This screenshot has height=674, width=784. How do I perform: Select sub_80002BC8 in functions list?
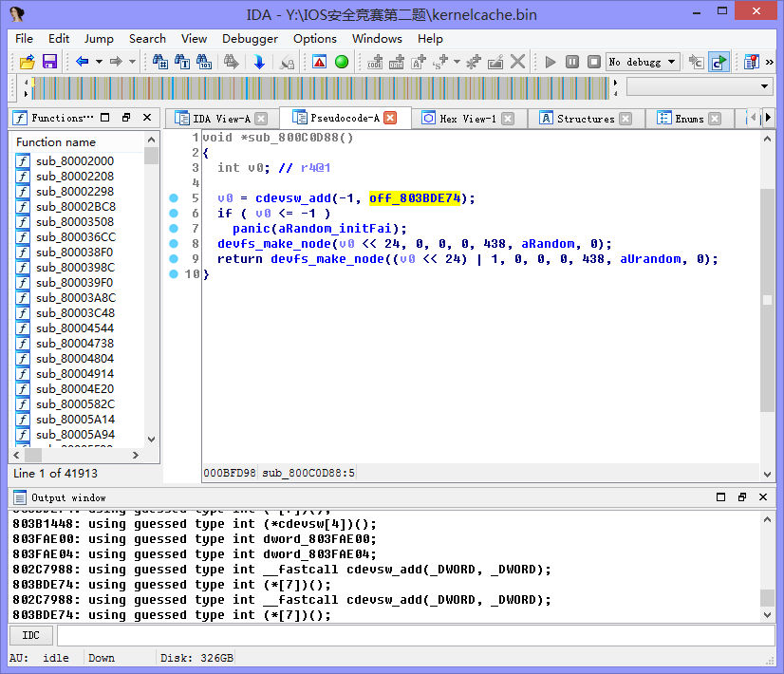76,207
